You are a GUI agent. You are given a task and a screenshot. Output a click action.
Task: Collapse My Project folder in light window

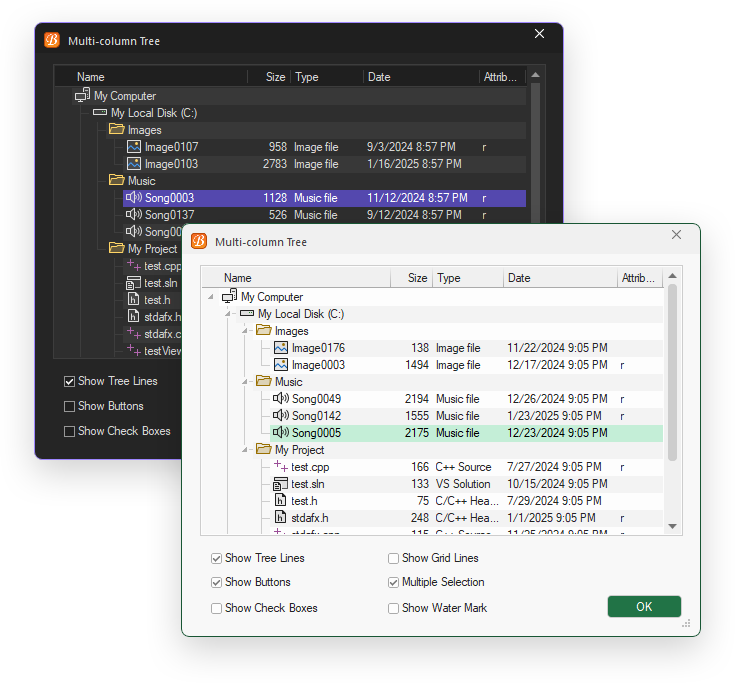pyautogui.click(x=245, y=450)
